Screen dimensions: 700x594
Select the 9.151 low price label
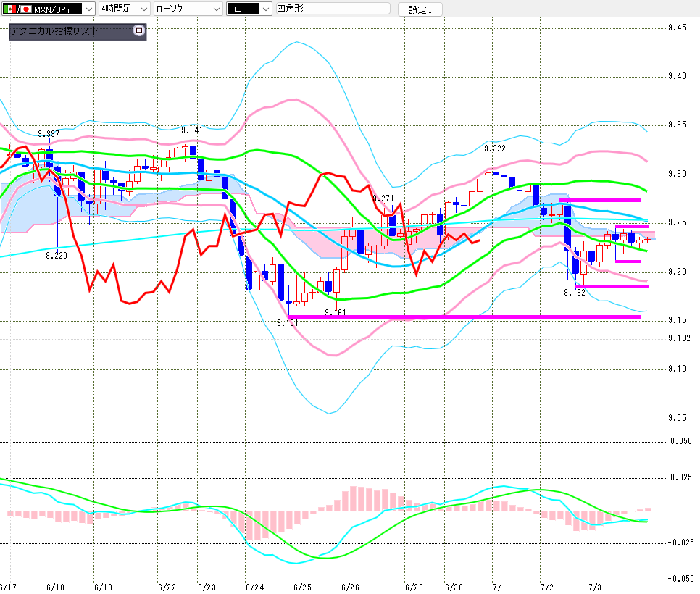click(288, 322)
